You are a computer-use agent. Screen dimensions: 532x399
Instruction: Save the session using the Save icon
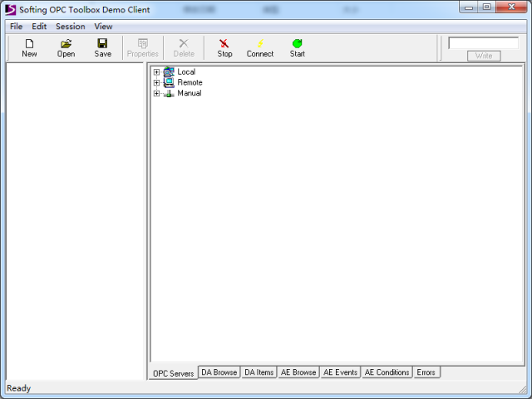[x=102, y=43]
